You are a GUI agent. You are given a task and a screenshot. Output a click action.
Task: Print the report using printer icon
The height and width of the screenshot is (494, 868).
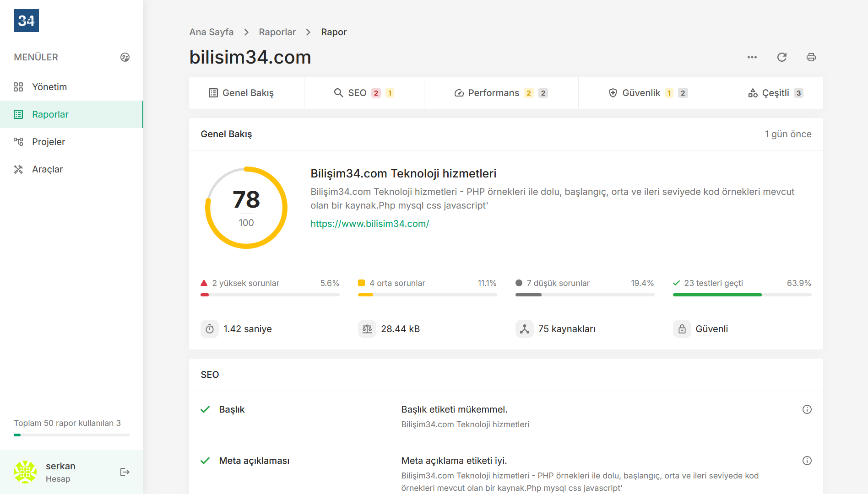tap(811, 57)
